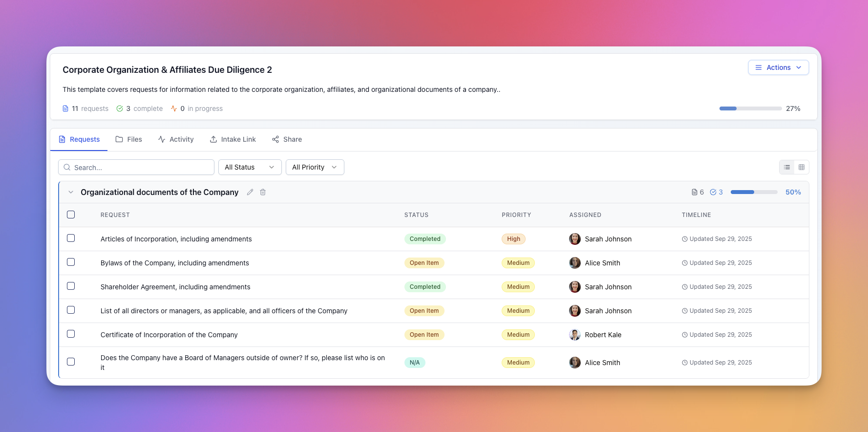The image size is (868, 432).
Task: Click the pencil edit icon beside section title
Action: (250, 192)
